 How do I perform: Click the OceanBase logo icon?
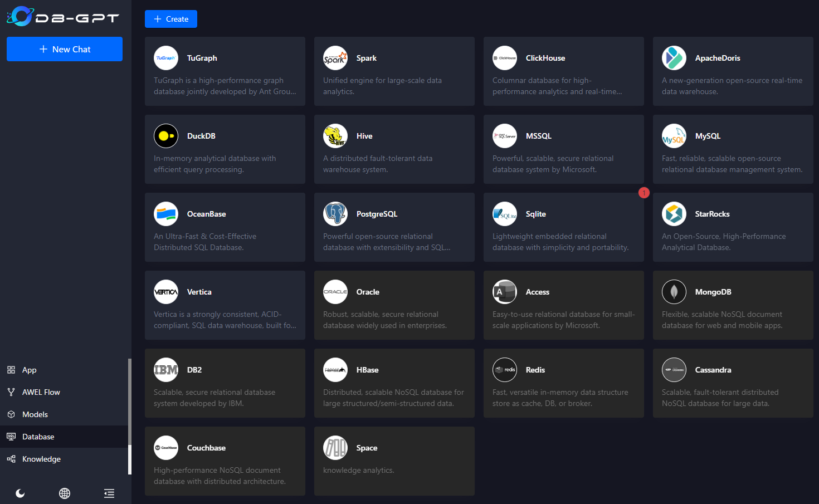[166, 214]
